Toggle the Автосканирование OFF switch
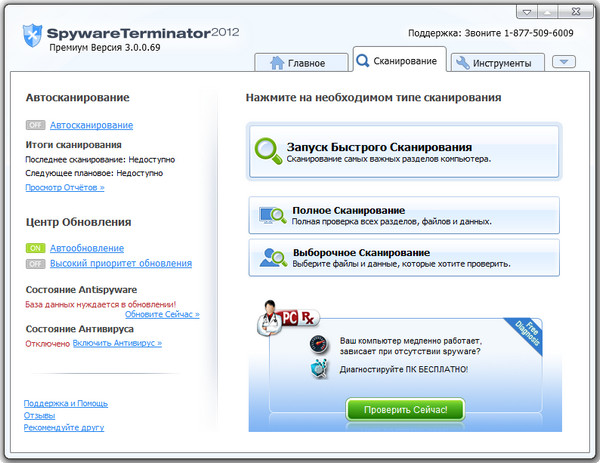Screen dimensions: 600x463 pos(36,125)
